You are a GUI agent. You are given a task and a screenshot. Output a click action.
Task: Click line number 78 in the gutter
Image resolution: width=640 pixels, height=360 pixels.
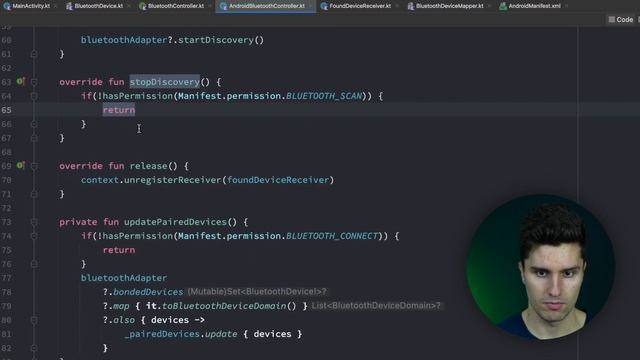pyautogui.click(x=7, y=292)
